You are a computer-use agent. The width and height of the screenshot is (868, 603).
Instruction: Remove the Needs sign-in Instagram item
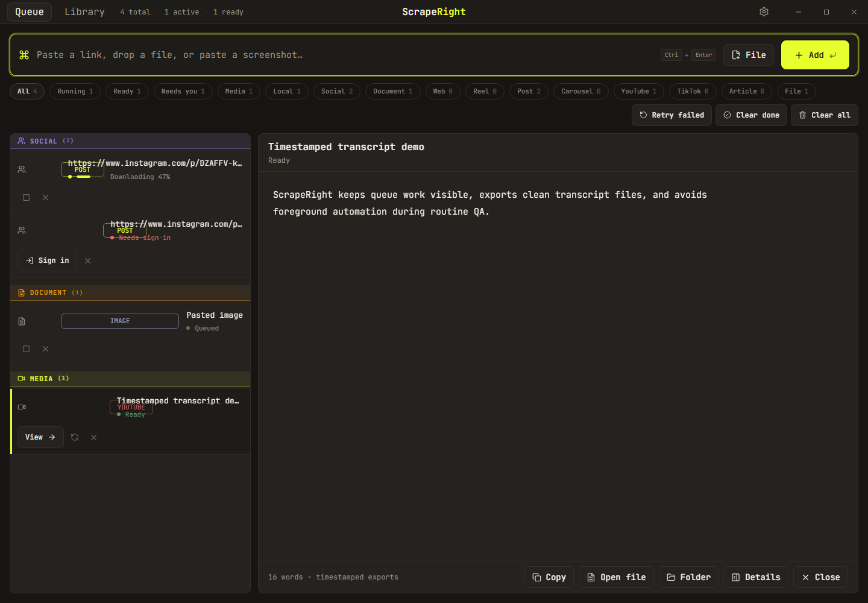(87, 261)
